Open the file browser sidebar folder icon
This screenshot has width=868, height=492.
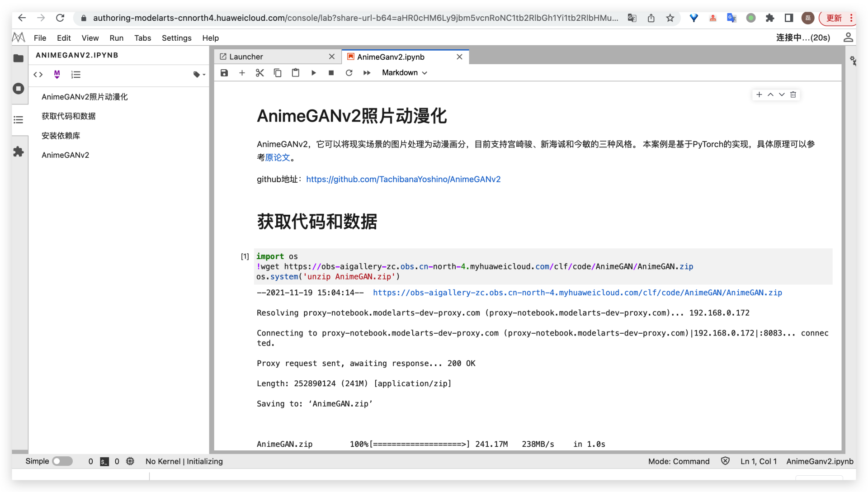[19, 58]
